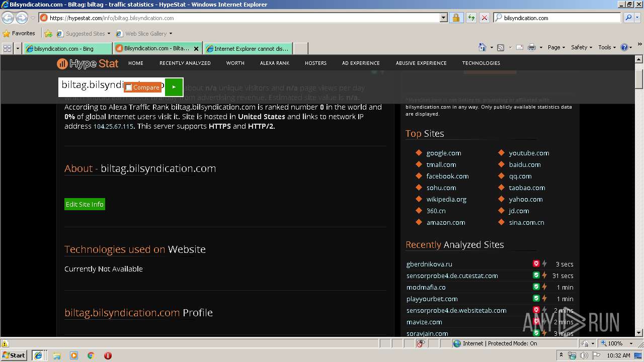Viewport: 644px width, 362px height.
Task: Open the google.com top site link
Action: pyautogui.click(x=444, y=153)
